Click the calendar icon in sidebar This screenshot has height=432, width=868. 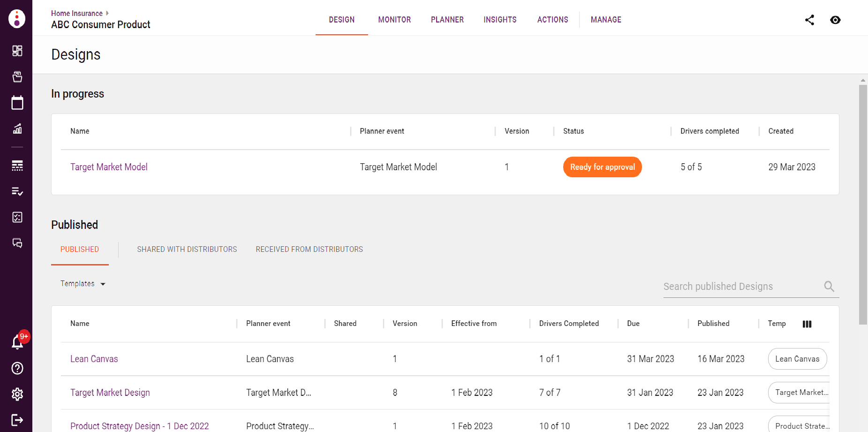click(17, 103)
